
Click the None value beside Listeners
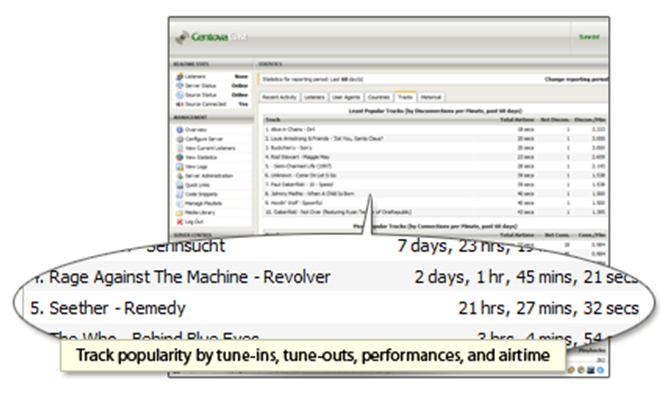241,76
